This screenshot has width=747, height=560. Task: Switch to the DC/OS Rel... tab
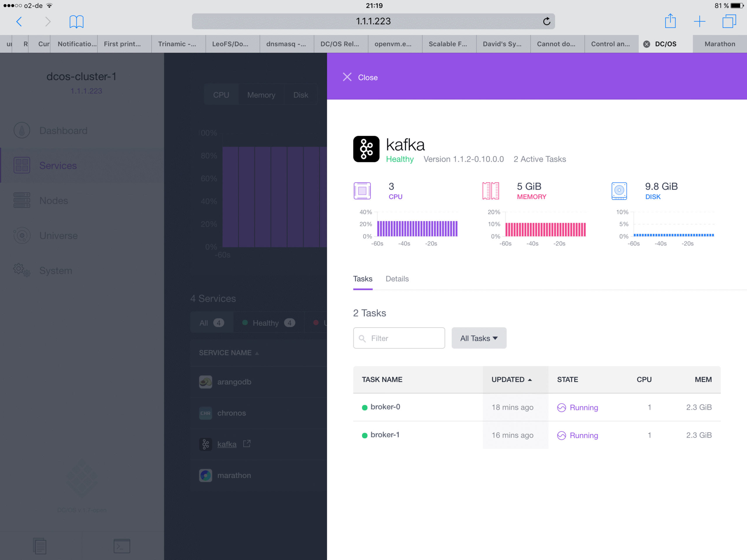pos(341,44)
